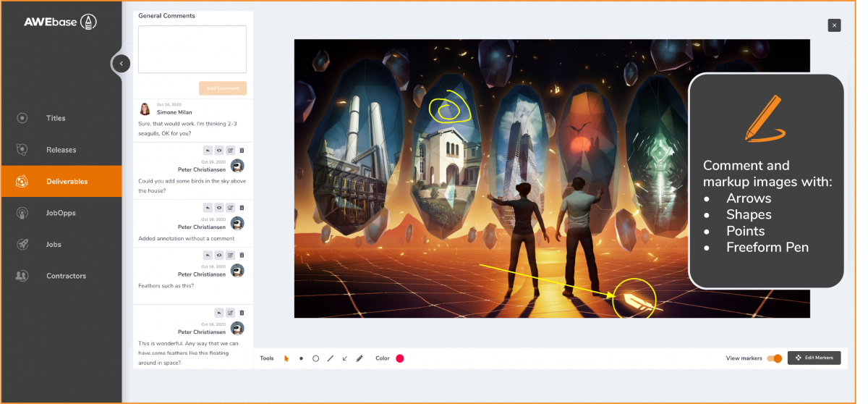The height and width of the screenshot is (404, 868).
Task: Edit the 'Added annotation without a comment' entry
Action: pyautogui.click(x=230, y=208)
